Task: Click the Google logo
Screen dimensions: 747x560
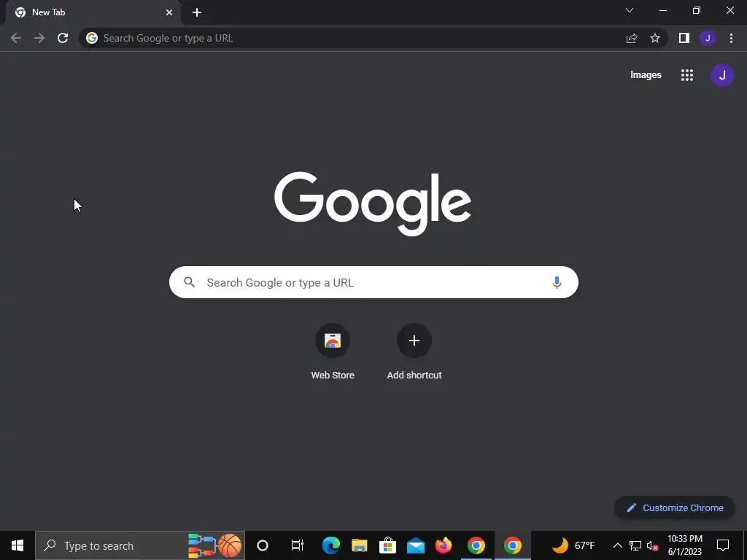Action: [373, 203]
